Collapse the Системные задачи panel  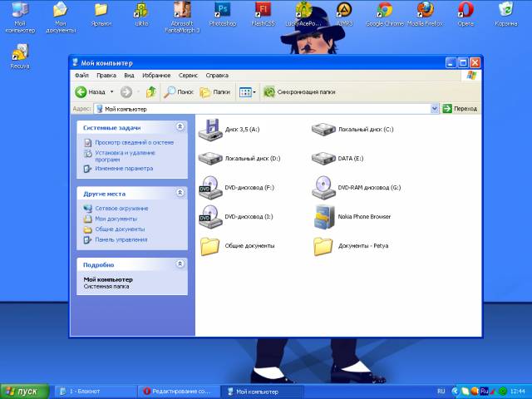pos(180,127)
